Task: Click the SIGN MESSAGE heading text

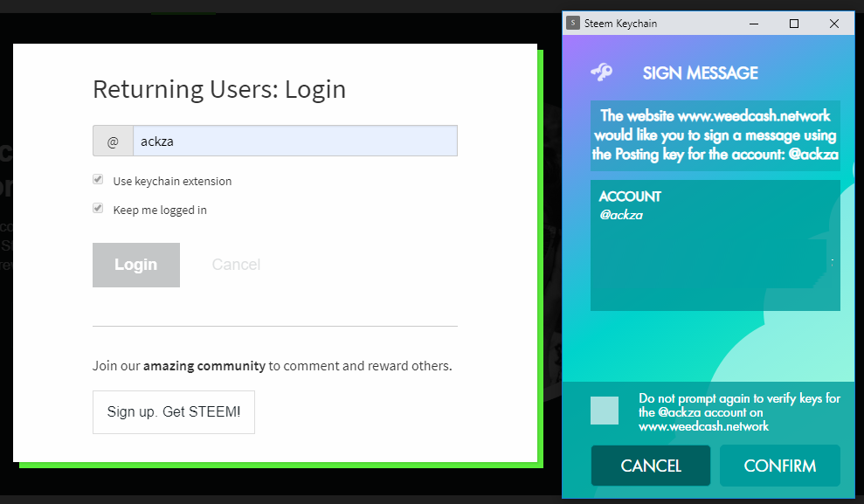Action: tap(701, 72)
